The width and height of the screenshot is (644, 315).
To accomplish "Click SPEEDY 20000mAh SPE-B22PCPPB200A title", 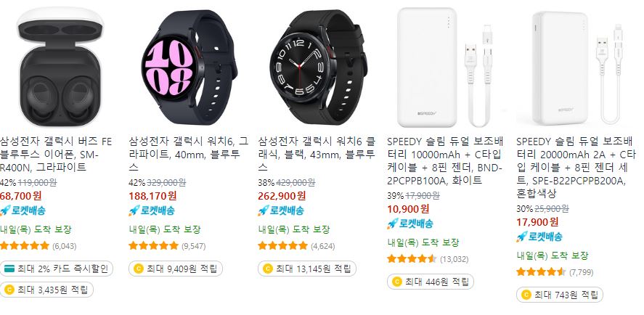I will (576, 168).
